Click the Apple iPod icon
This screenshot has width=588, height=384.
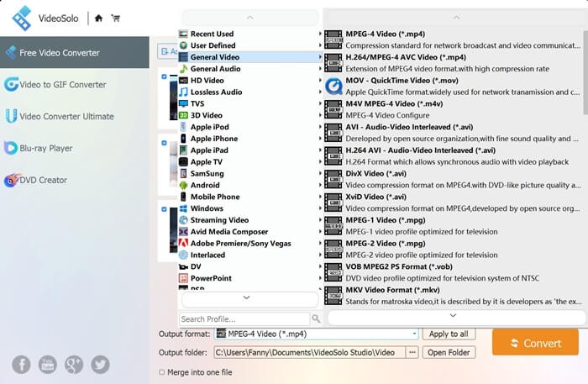[183, 127]
